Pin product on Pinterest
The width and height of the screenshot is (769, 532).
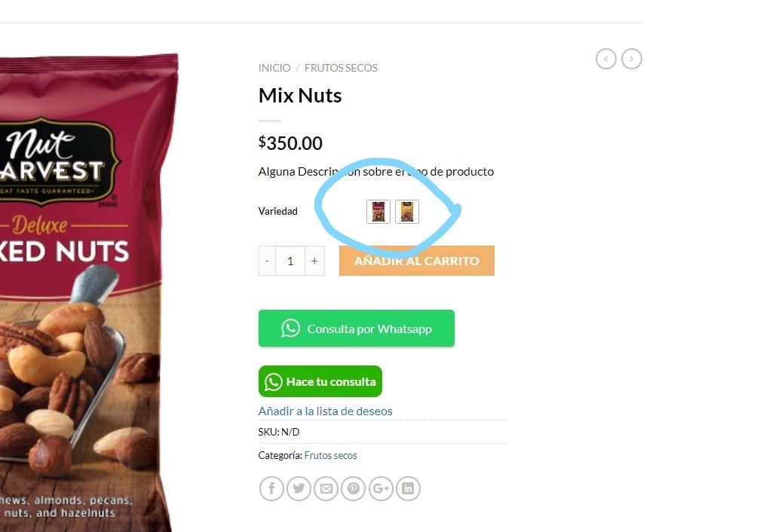[354, 488]
